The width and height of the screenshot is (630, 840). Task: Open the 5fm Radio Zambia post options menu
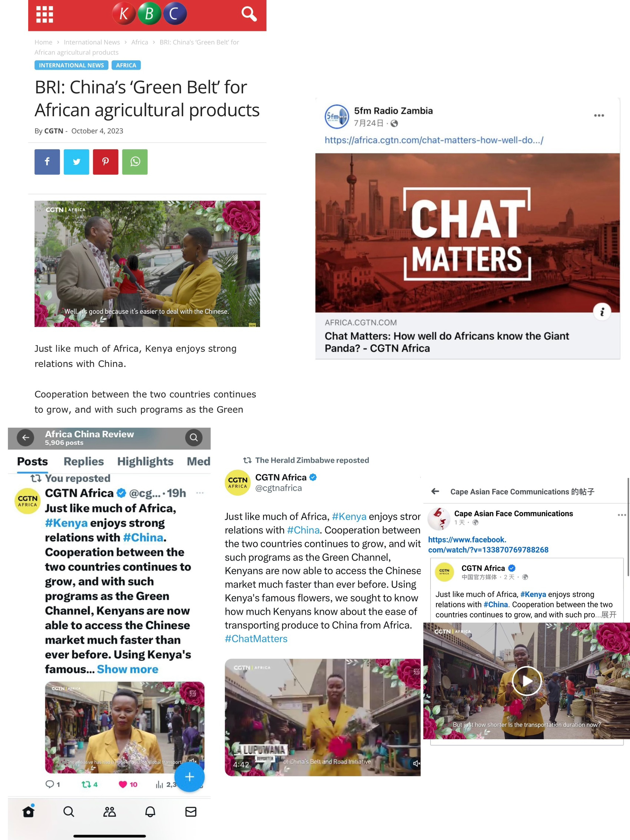[x=599, y=116]
